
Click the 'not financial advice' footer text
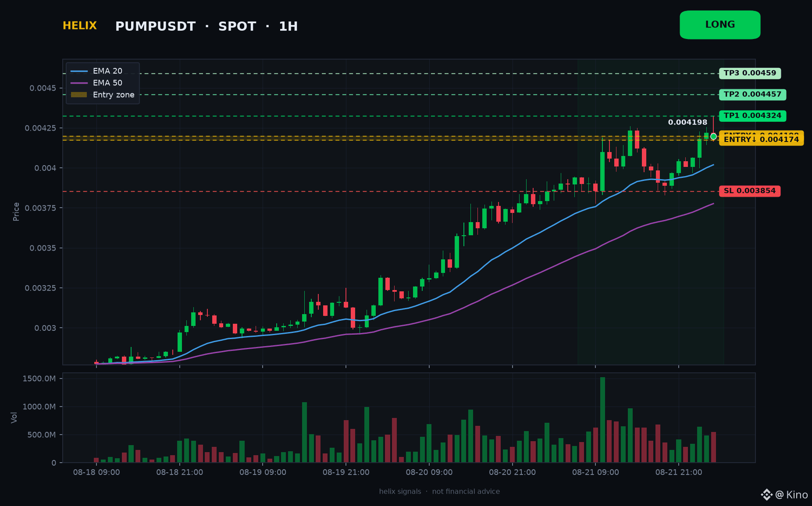click(x=466, y=492)
